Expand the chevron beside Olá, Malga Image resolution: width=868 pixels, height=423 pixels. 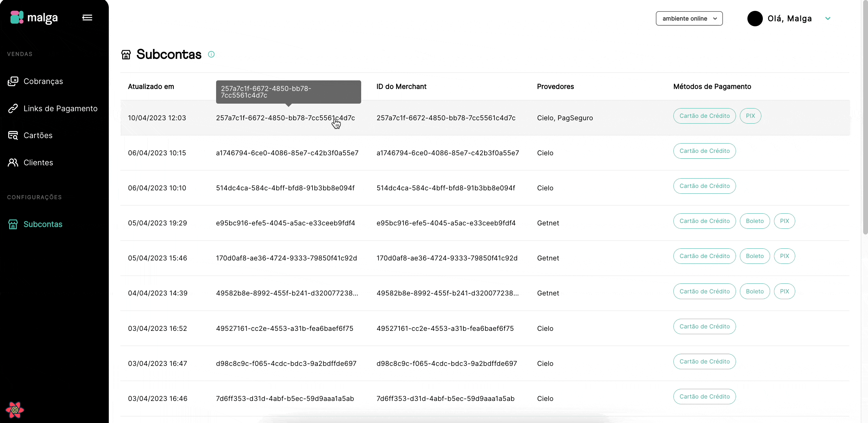coord(828,18)
